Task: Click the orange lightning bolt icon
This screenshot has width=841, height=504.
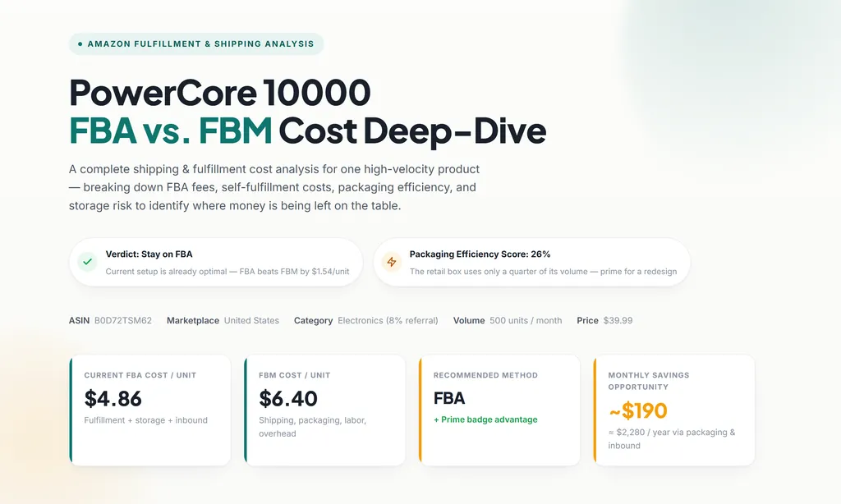Action: (392, 262)
